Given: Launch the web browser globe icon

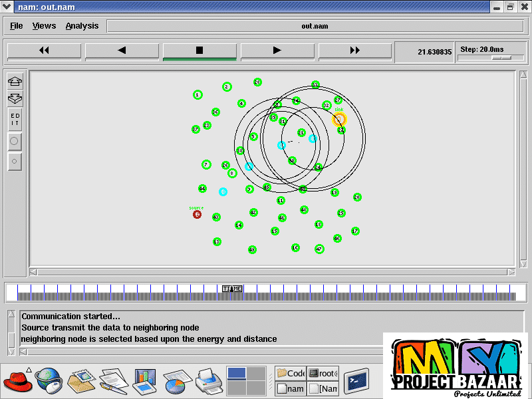Looking at the screenshot, I should pyautogui.click(x=48, y=381).
